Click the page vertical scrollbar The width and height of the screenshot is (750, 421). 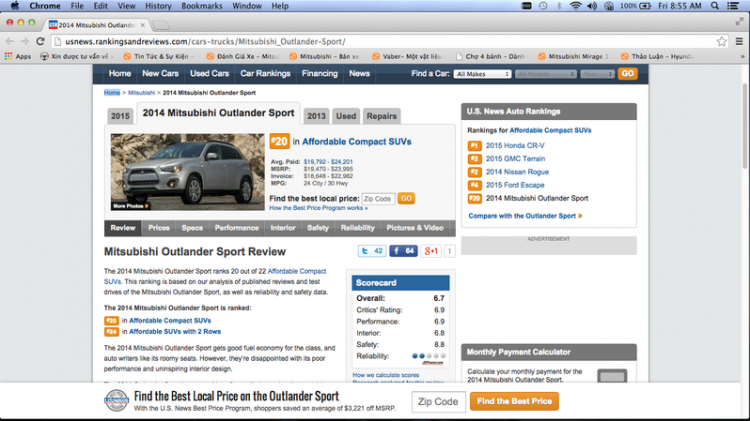click(745, 126)
